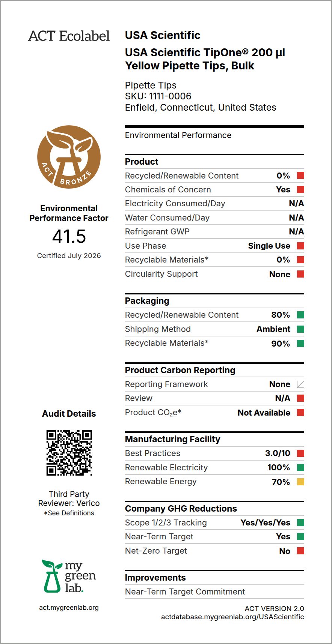Click the yellow Renewable Energy indicator
This screenshot has width=332, height=644.
pos(300,482)
